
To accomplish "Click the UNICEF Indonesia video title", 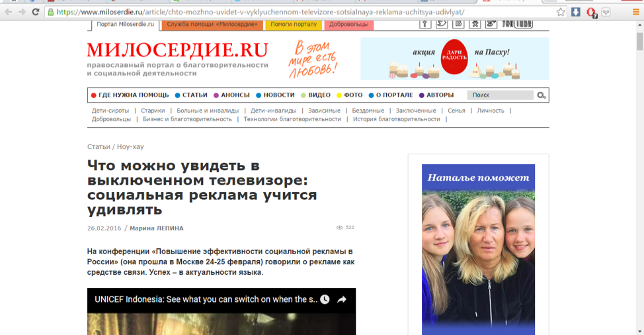I will click(x=206, y=300).
